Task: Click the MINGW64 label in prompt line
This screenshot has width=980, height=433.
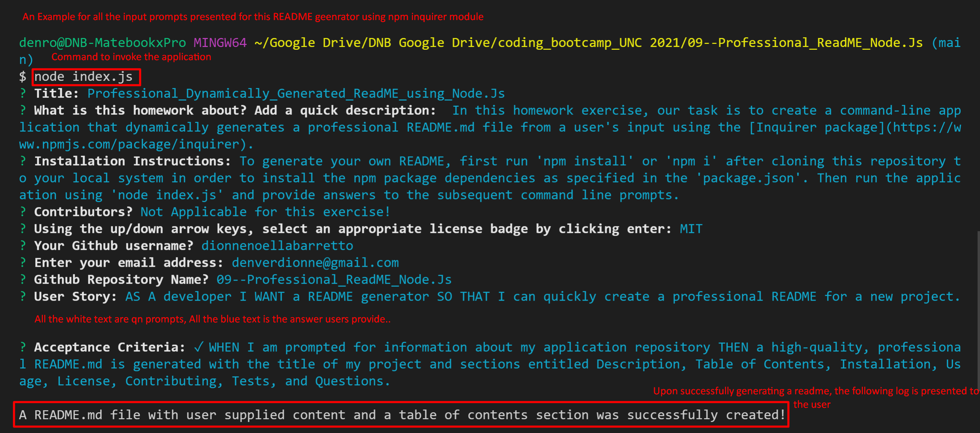Action: (220, 43)
